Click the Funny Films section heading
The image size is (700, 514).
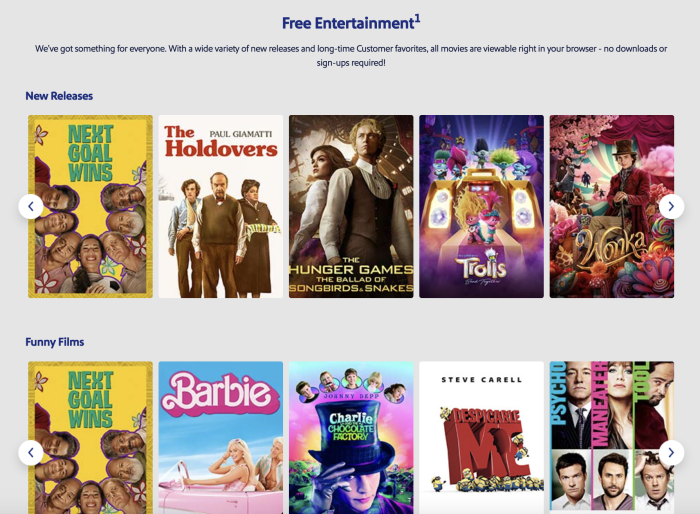54,342
